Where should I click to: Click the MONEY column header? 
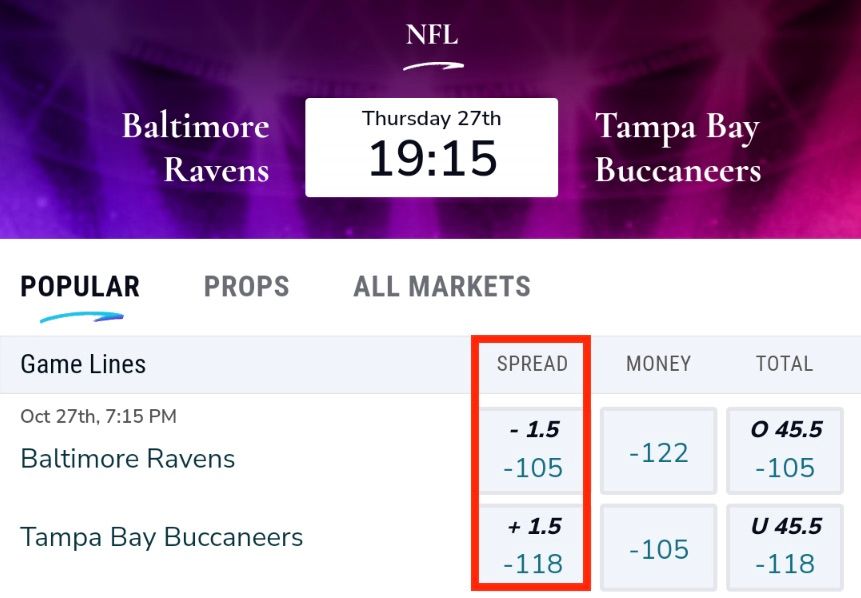pyautogui.click(x=657, y=364)
